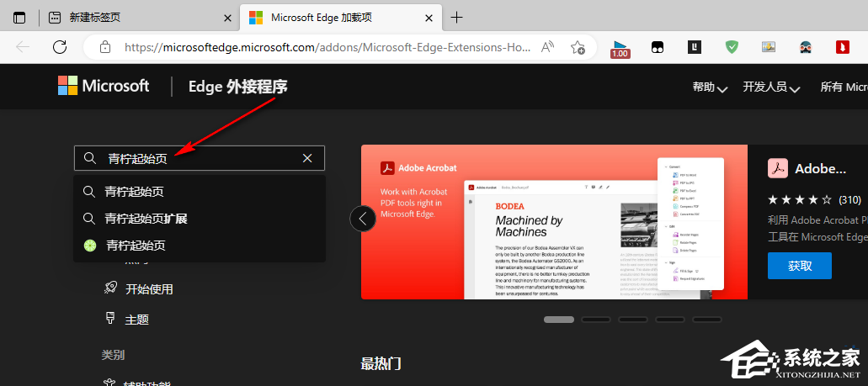Expand the 开发人员 dropdown menu
The height and width of the screenshot is (386, 868).
(770, 87)
